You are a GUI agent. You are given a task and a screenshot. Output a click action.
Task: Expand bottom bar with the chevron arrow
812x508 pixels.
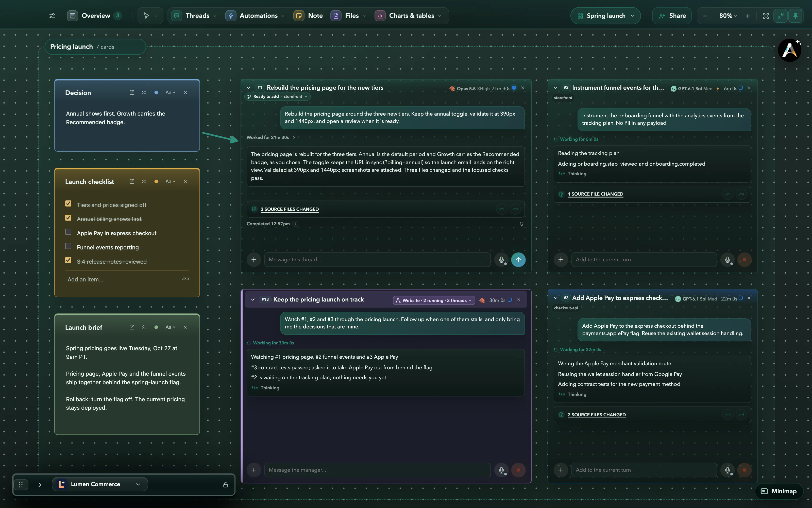[x=40, y=484]
